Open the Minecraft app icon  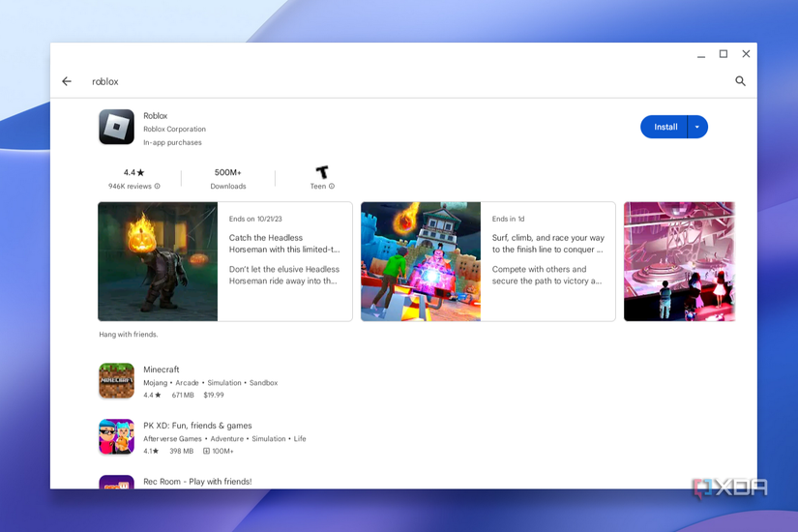click(116, 380)
